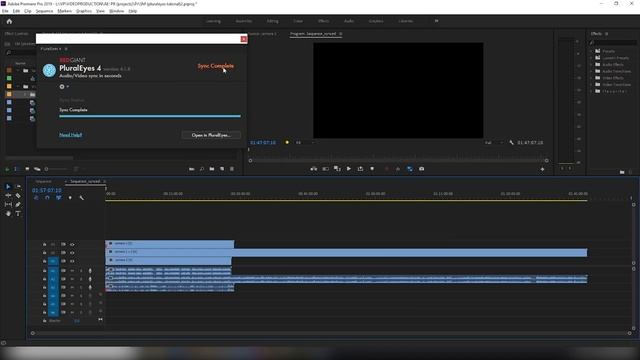
Task: Click the Project panel thumbnail zoom slider
Action: (57, 169)
